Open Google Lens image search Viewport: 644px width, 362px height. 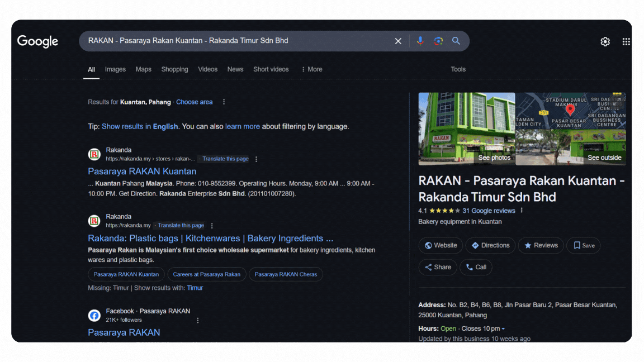point(438,41)
